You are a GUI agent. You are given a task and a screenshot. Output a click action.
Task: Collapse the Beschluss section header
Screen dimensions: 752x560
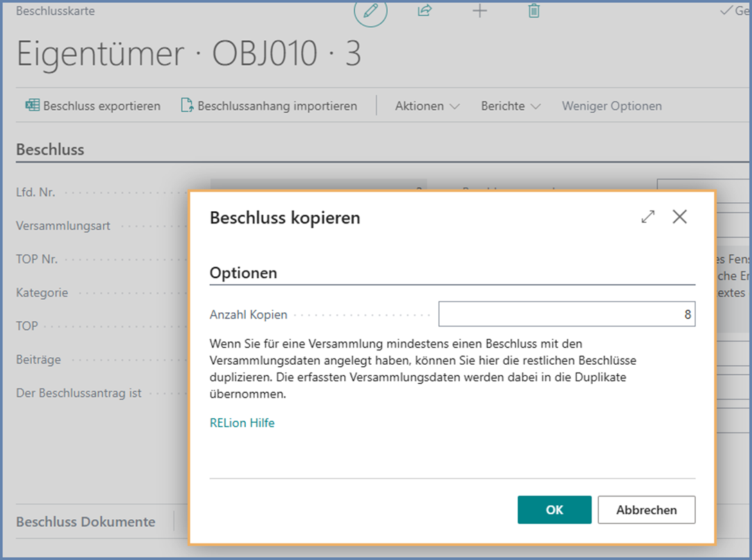click(x=50, y=150)
